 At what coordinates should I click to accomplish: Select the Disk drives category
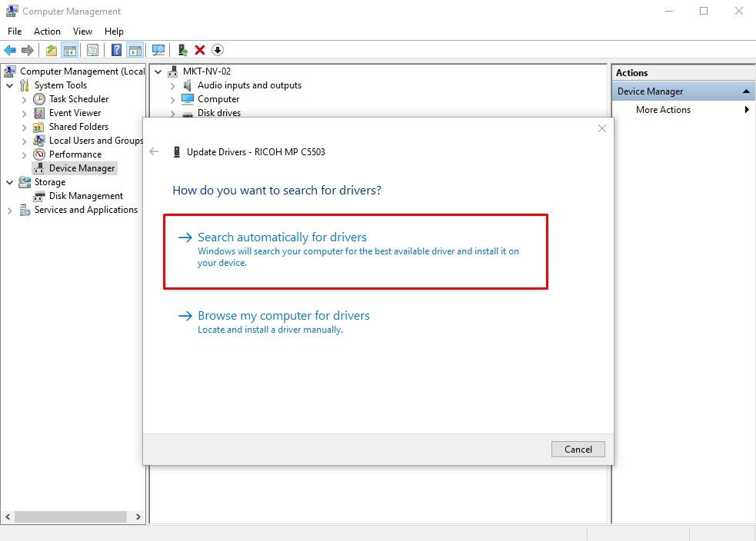point(219,113)
